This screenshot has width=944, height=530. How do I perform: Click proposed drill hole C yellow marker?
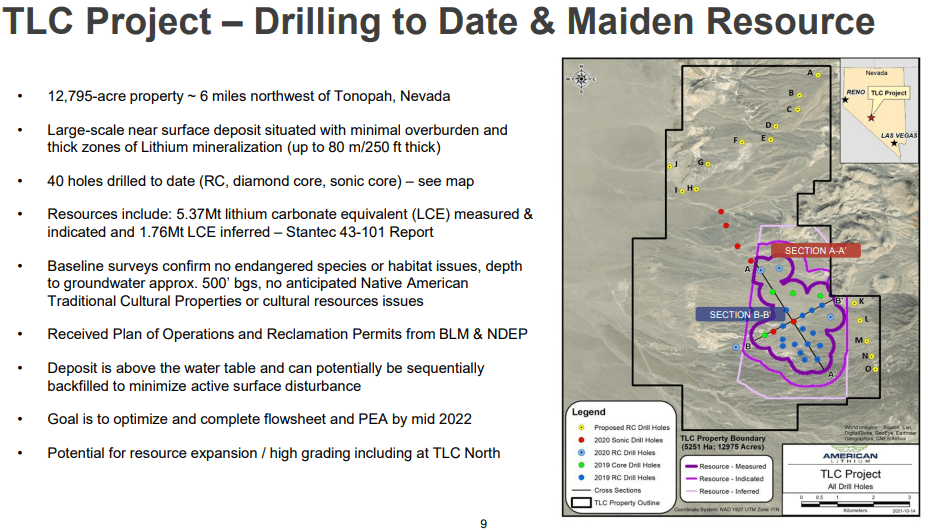798,110
